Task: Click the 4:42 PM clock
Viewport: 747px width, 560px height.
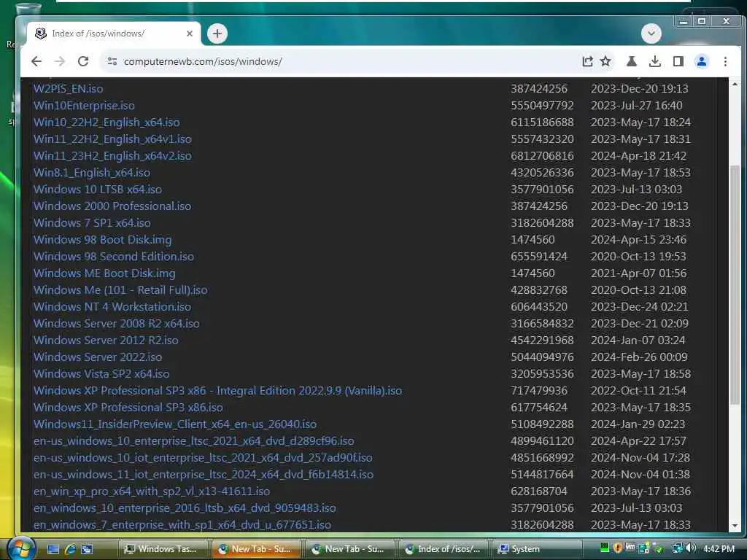Action: tap(719, 548)
